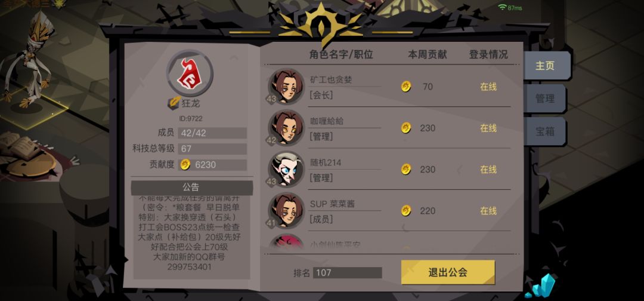
Task: Tap the red guild emblem 狂龙
Action: click(x=190, y=73)
